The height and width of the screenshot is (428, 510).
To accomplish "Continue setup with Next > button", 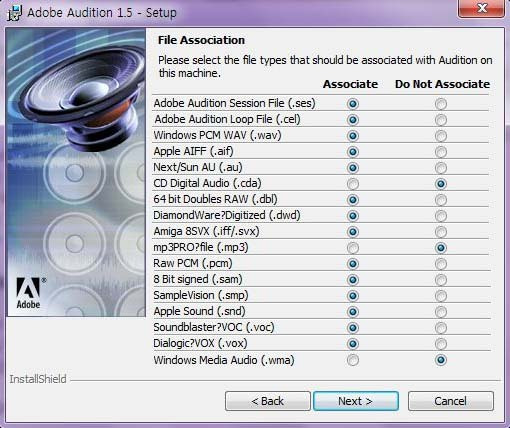I will click(356, 401).
